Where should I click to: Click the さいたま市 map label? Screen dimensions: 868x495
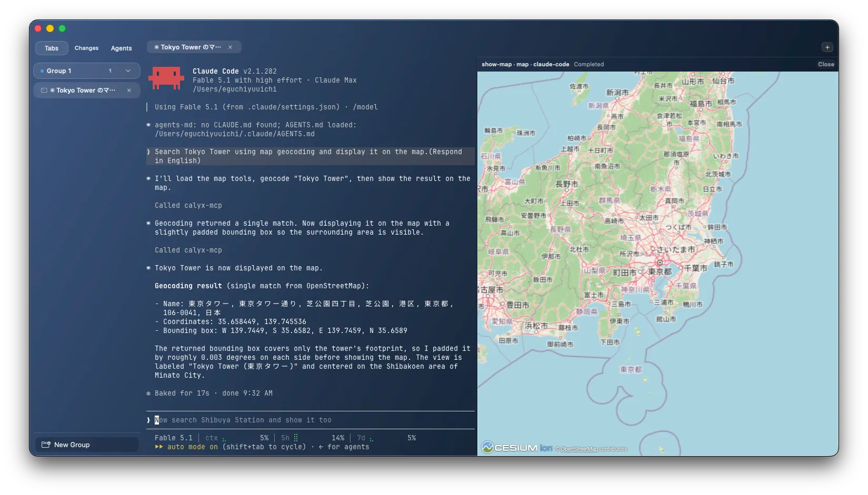[676, 249]
